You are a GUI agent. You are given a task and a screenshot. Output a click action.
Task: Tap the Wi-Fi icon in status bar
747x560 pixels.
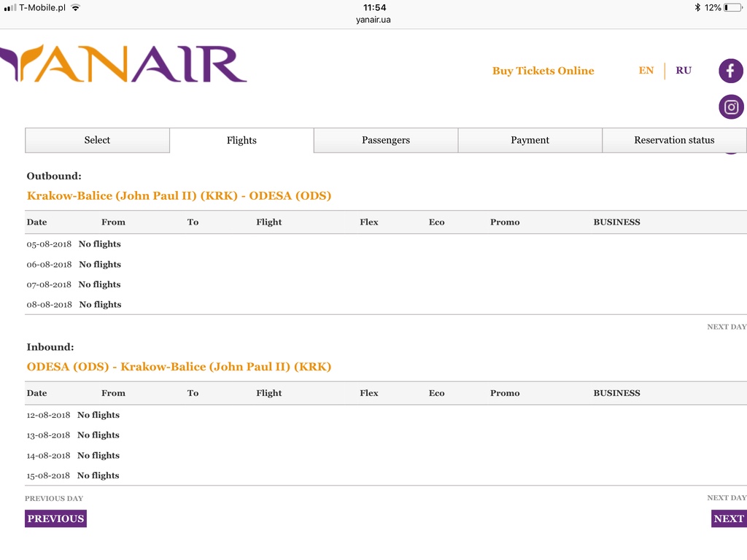click(x=75, y=7)
